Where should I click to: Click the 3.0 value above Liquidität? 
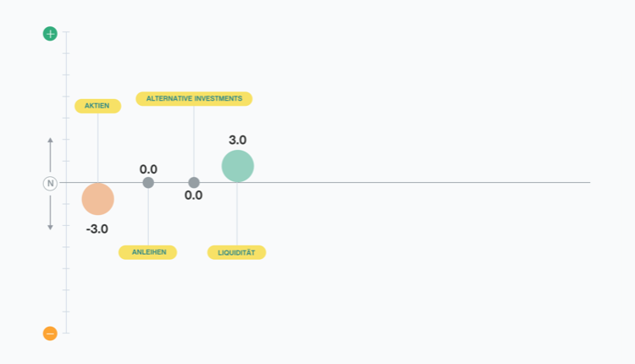coord(238,140)
